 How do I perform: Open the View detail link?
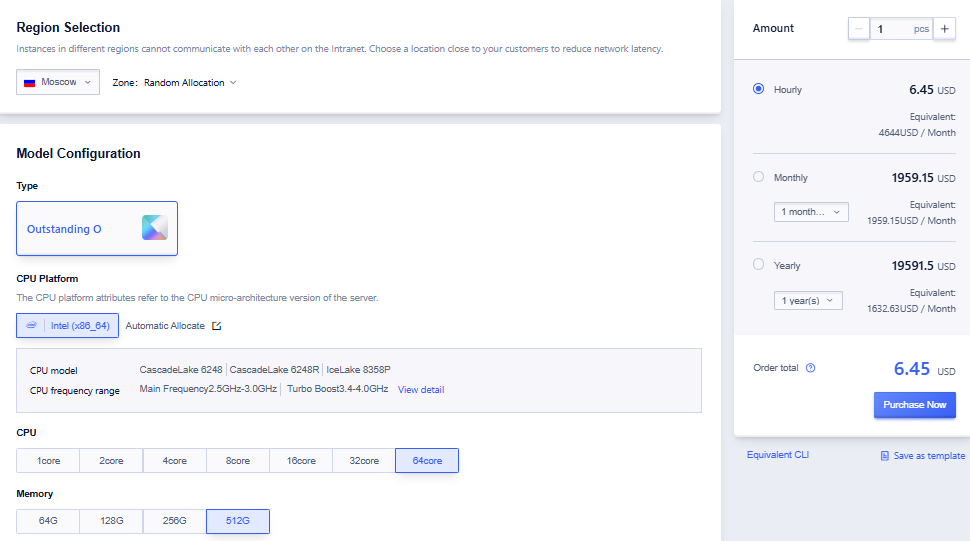point(421,390)
